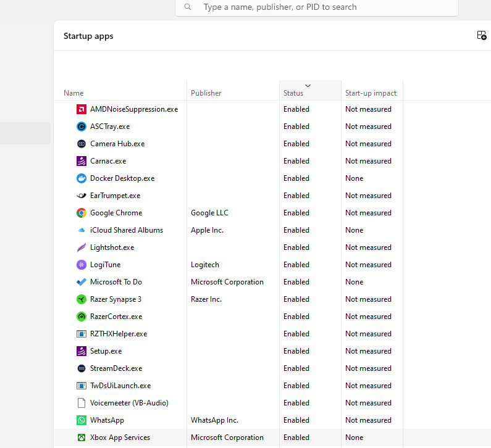Click Not measured impact for RazerCortex.exe
The width and height of the screenshot is (491, 448).
[369, 317]
